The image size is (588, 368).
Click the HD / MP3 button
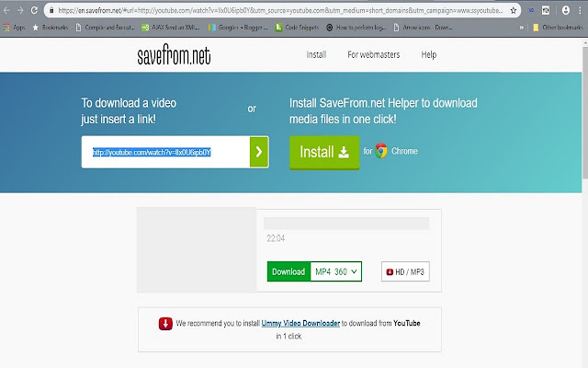(405, 271)
